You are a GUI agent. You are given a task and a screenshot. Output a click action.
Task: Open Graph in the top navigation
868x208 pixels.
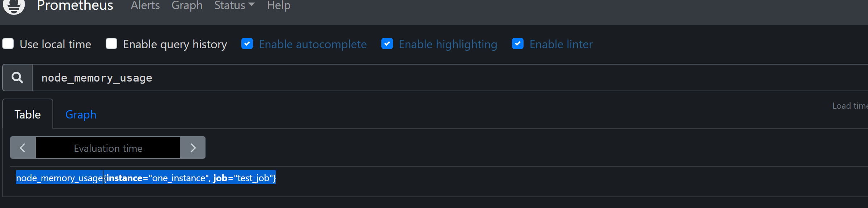(x=187, y=5)
